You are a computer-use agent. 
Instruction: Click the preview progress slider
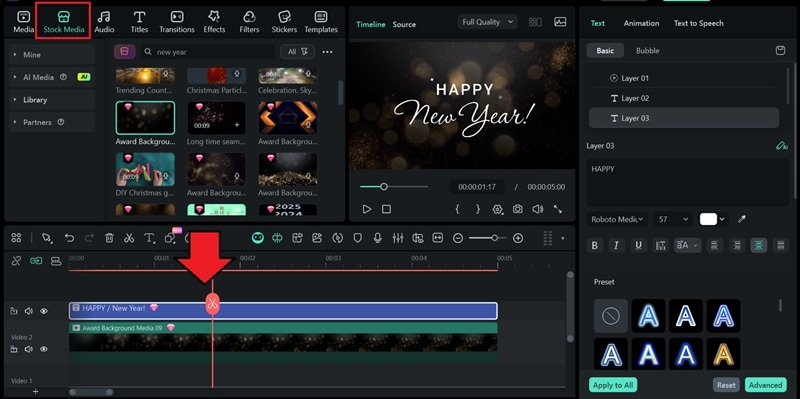(x=394, y=187)
